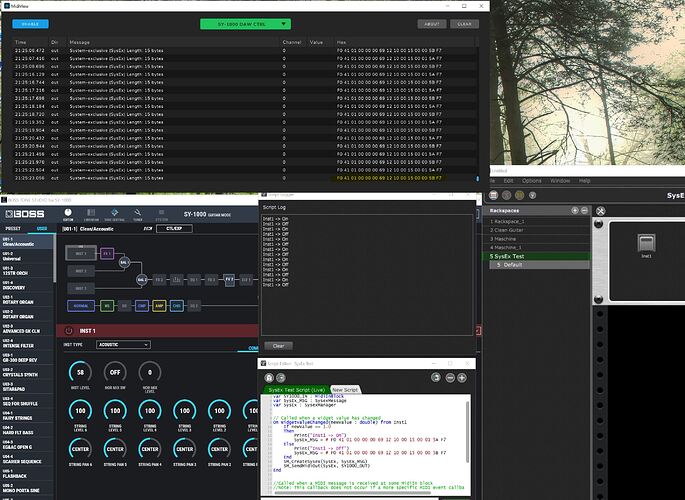Toggle the Enable button in MidiView
This screenshot has width=685, height=500.
click(31, 24)
